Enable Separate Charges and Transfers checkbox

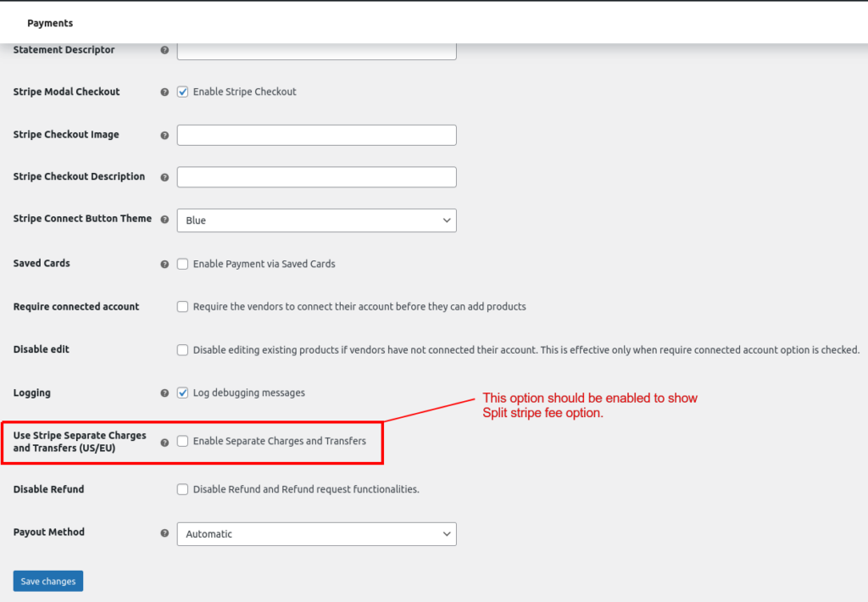183,441
